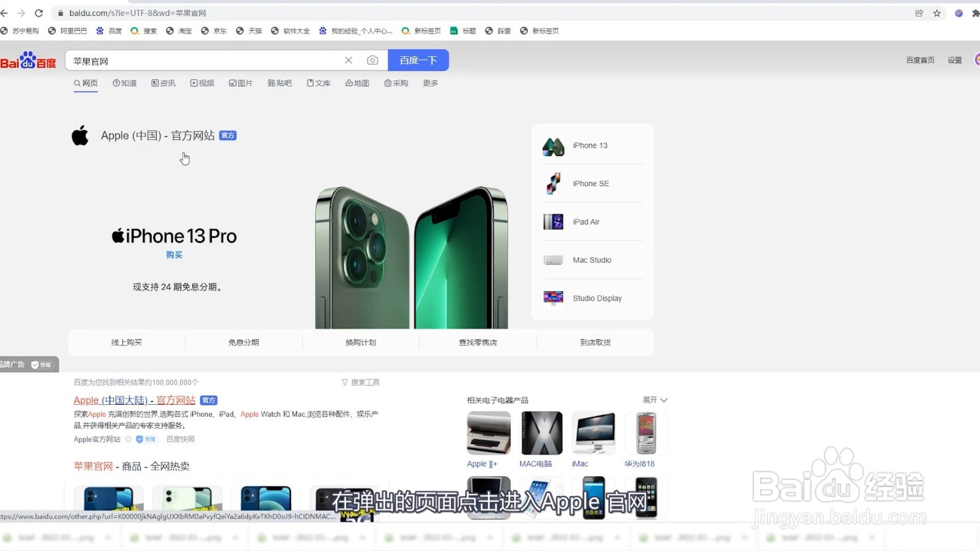
Task: Open the 我的经验_个人中心 bookmark
Action: click(356, 31)
